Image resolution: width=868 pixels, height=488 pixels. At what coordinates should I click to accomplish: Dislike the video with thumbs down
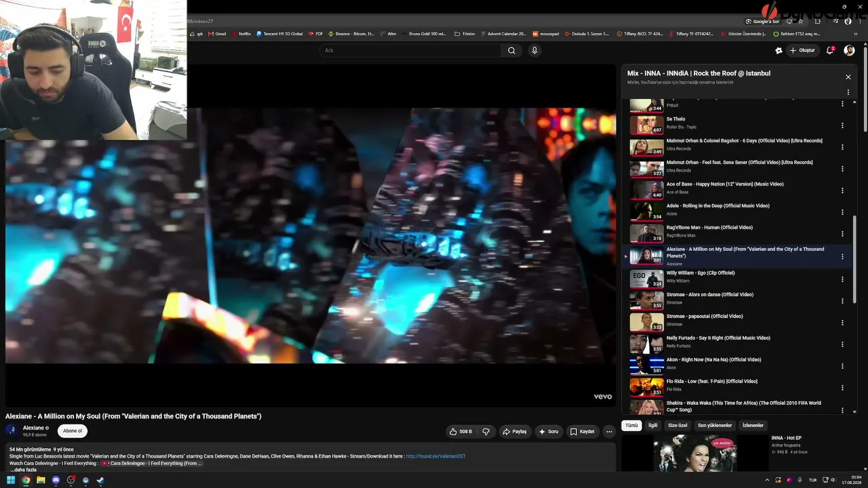pos(486,431)
